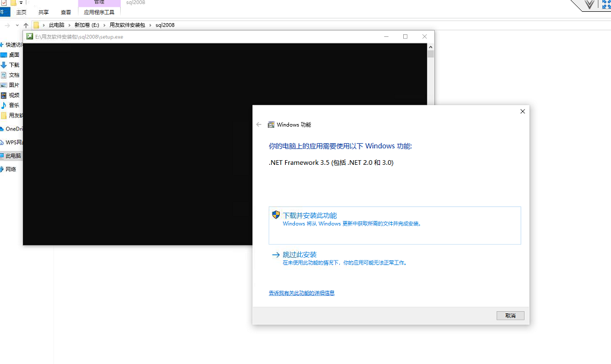Expand the chevron after 新加卷 (E:) in breadcrumb

pos(104,25)
